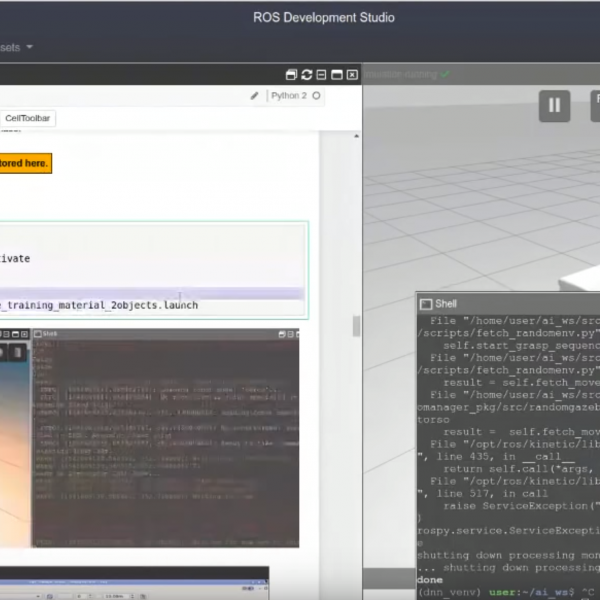Click the Shell window title
The height and width of the screenshot is (600, 600).
point(446,304)
